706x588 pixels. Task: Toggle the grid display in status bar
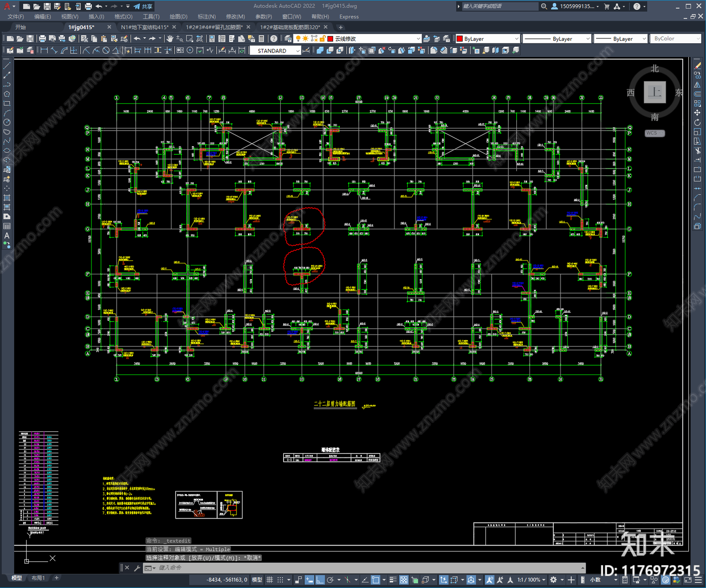point(270,580)
